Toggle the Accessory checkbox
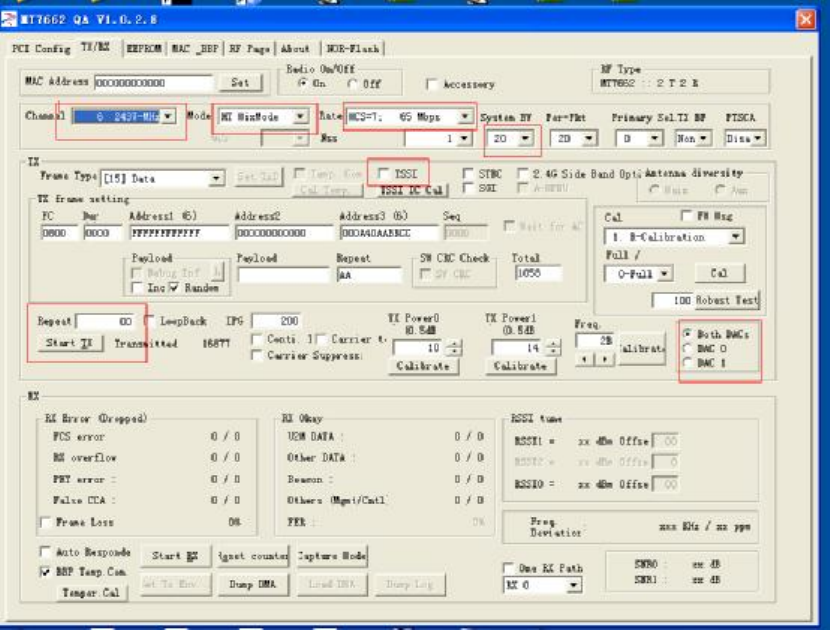This screenshot has width=830, height=630. point(432,84)
